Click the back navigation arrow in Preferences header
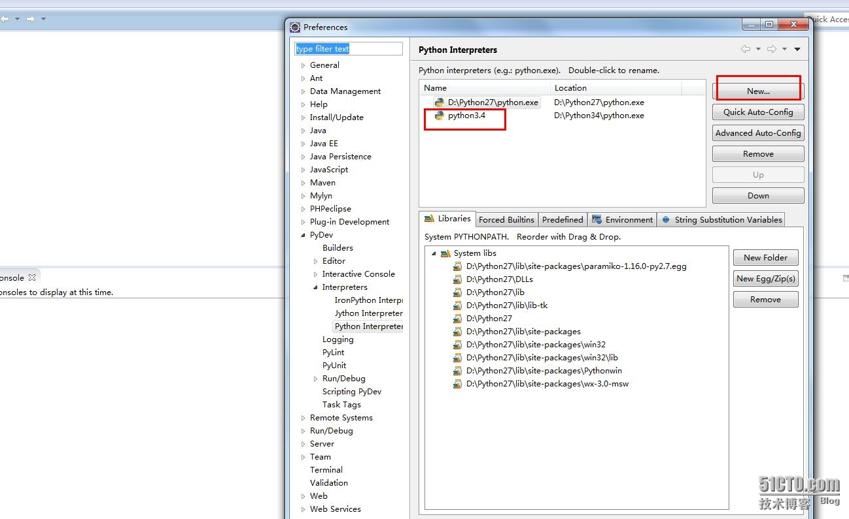Image resolution: width=849 pixels, height=519 pixels. 745,49
